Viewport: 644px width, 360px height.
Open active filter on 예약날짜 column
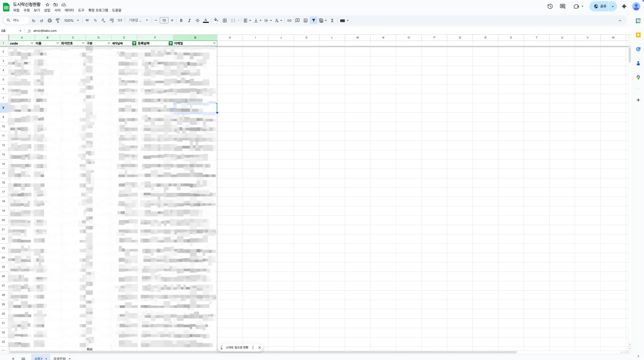coord(134,43)
